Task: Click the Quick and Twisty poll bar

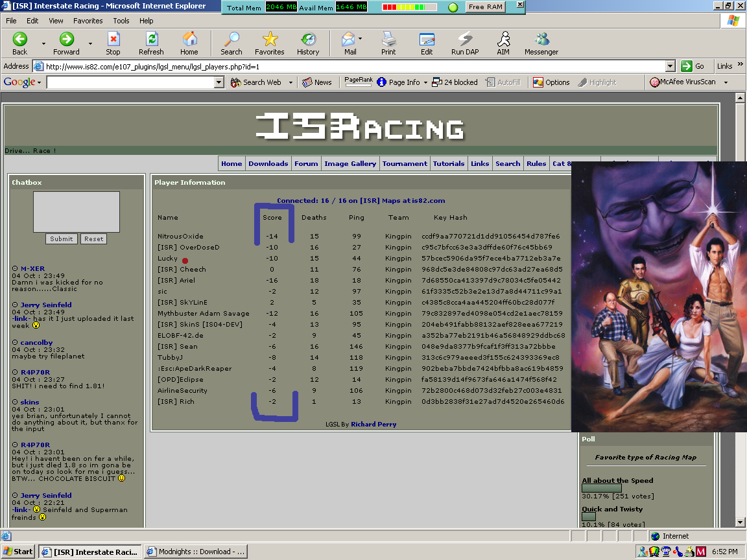Action: coord(589,517)
